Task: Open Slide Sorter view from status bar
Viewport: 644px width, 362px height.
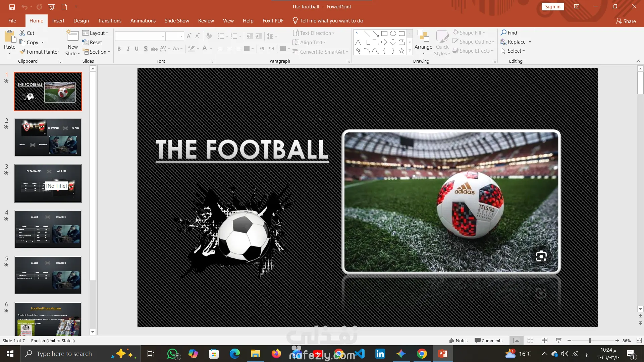Action: pos(530,341)
